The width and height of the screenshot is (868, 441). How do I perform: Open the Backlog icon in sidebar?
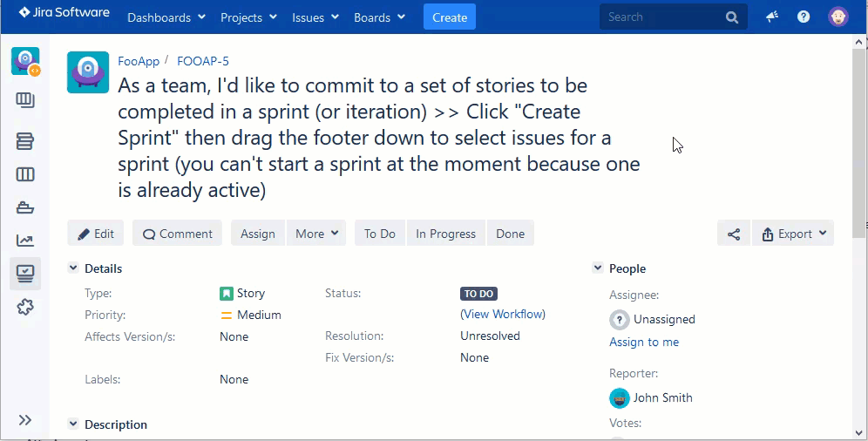25,140
